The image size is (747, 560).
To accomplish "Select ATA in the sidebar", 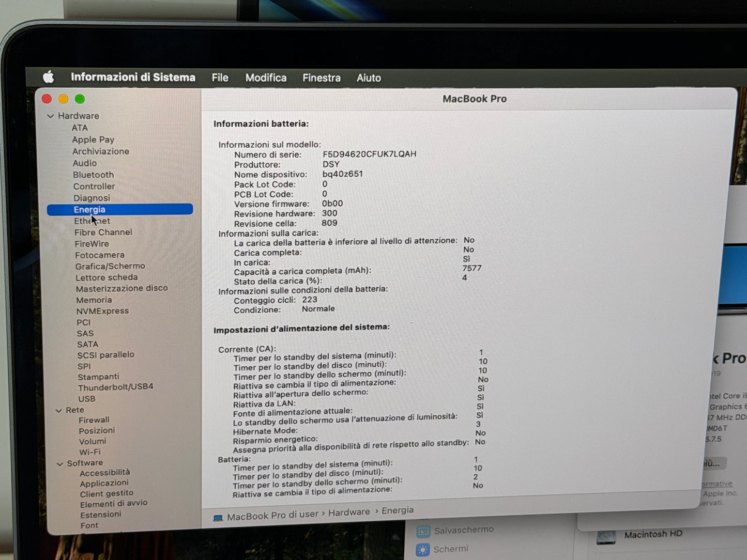I will pyautogui.click(x=80, y=128).
